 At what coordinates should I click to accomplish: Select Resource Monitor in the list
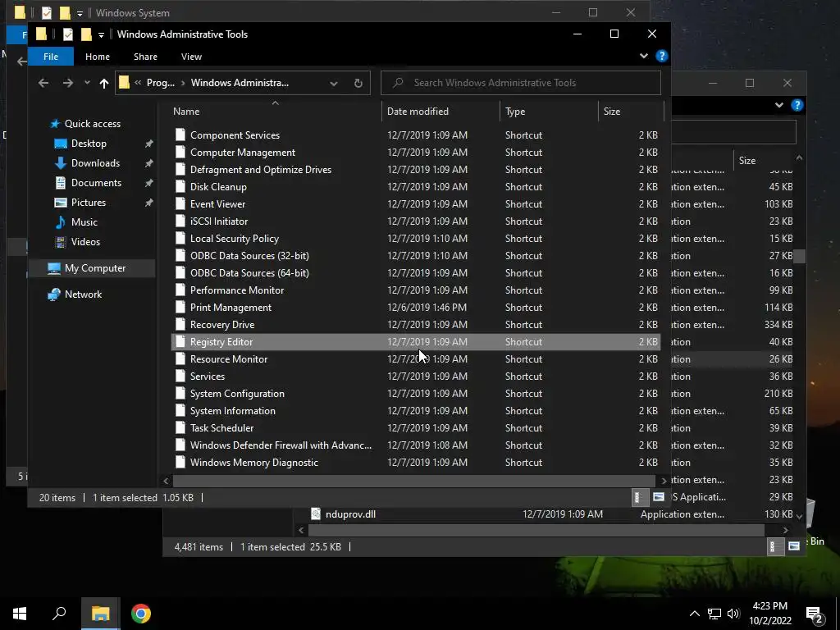click(416, 359)
